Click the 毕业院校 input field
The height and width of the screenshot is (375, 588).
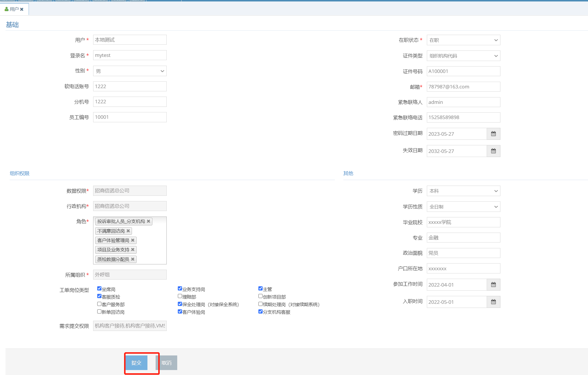463,222
